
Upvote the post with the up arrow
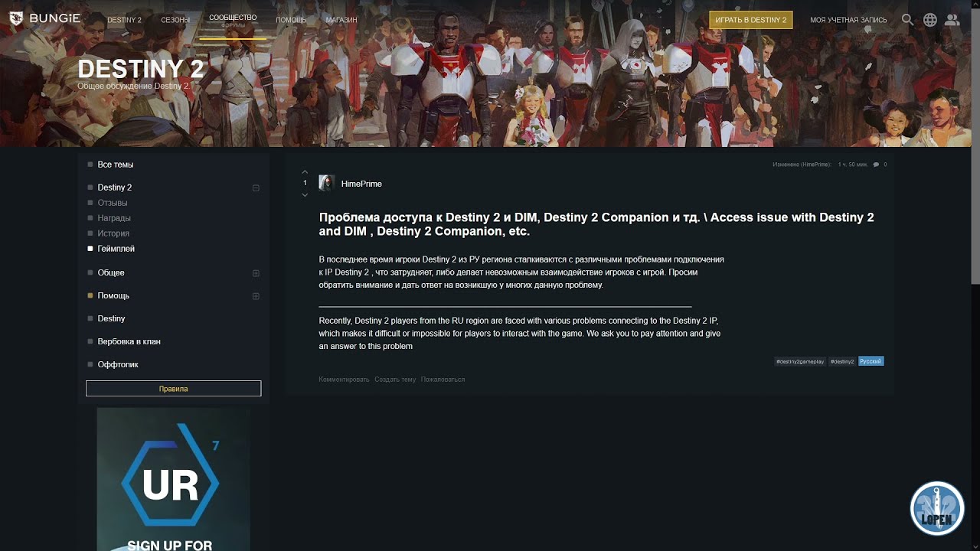tap(305, 172)
